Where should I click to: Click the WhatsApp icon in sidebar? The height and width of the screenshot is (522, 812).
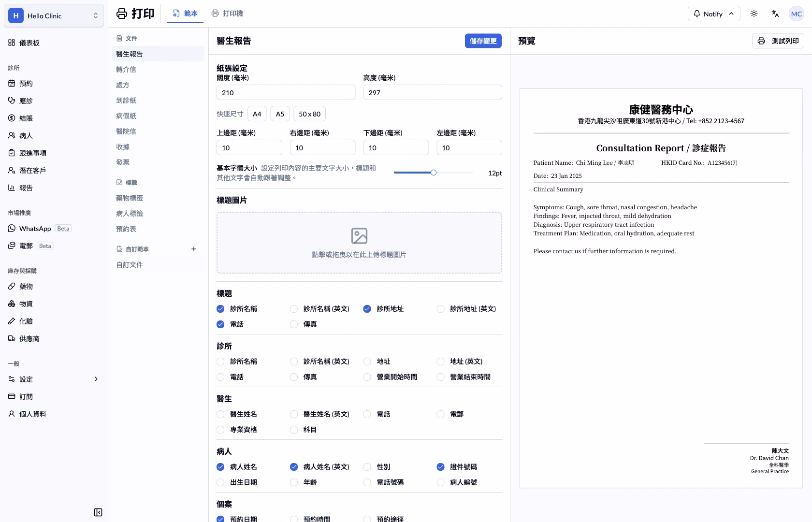pos(12,228)
